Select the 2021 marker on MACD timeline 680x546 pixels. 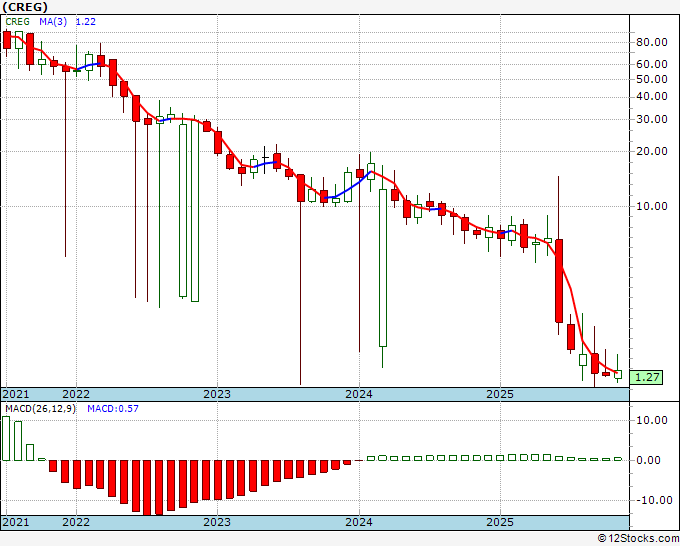pyautogui.click(x=16, y=522)
